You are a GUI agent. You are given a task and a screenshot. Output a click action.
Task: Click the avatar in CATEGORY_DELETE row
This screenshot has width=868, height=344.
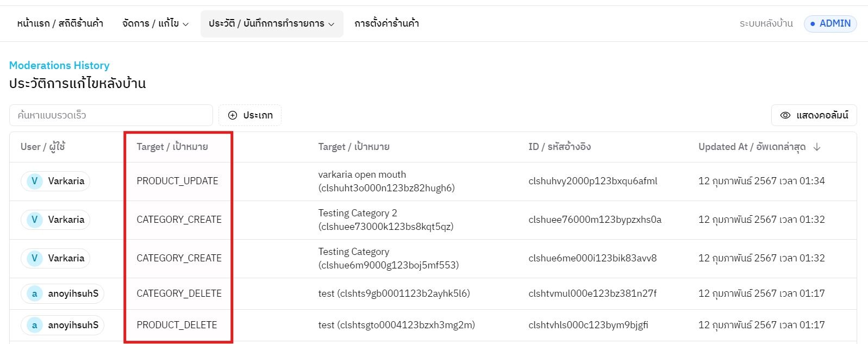click(x=34, y=293)
